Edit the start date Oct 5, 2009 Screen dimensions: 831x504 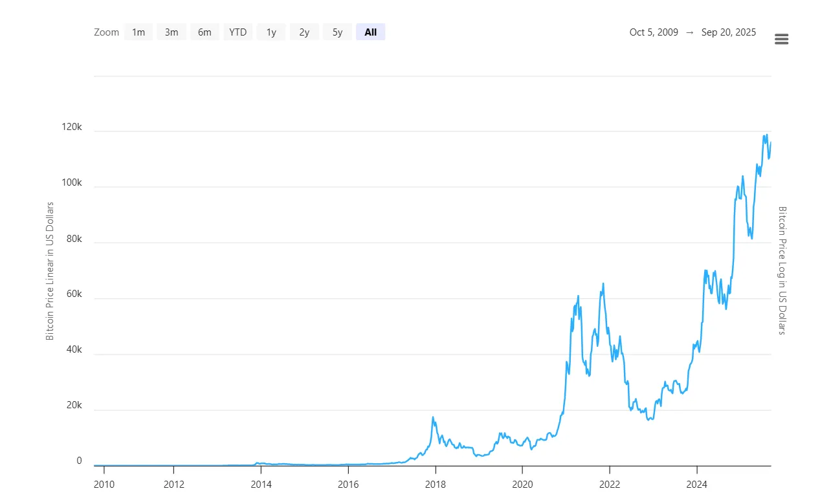654,32
